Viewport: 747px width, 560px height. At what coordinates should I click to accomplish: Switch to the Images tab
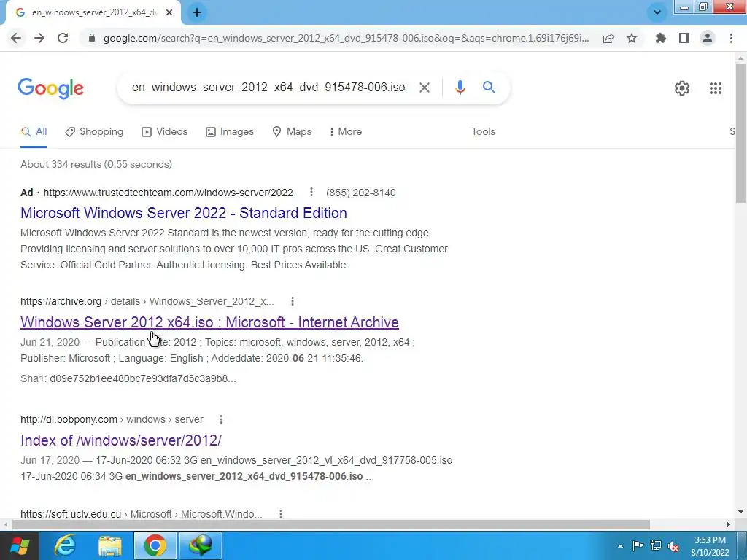(230, 132)
